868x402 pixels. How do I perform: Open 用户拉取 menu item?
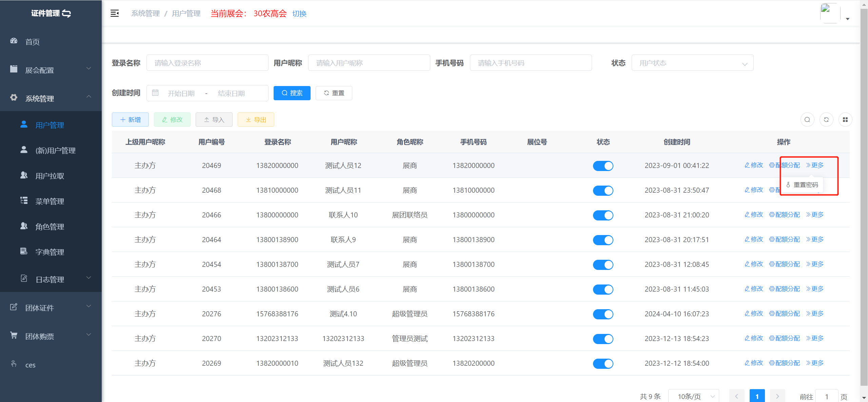51,175
